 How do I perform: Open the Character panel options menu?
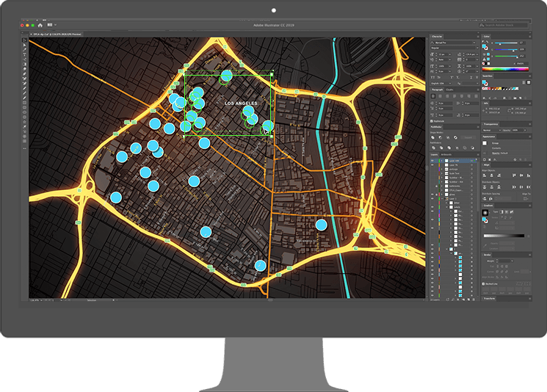click(478, 37)
